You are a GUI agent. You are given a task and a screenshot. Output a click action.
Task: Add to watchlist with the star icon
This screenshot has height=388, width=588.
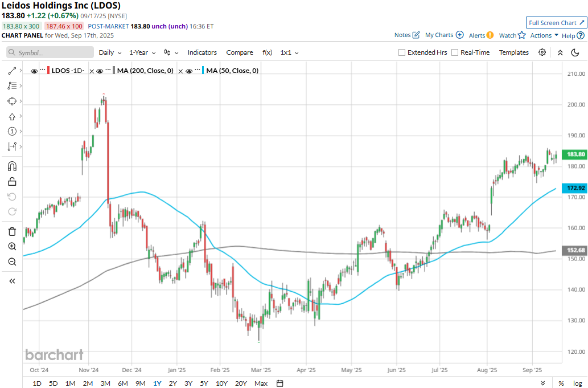(x=522, y=35)
